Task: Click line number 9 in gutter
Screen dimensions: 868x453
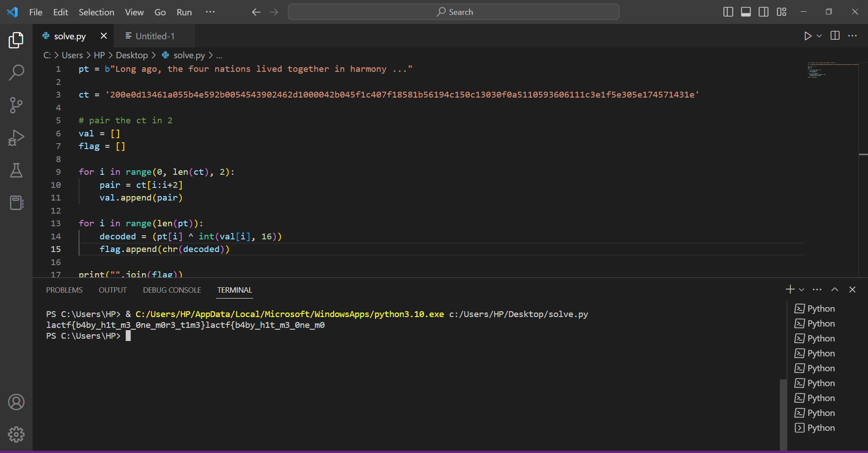Action: tap(58, 172)
